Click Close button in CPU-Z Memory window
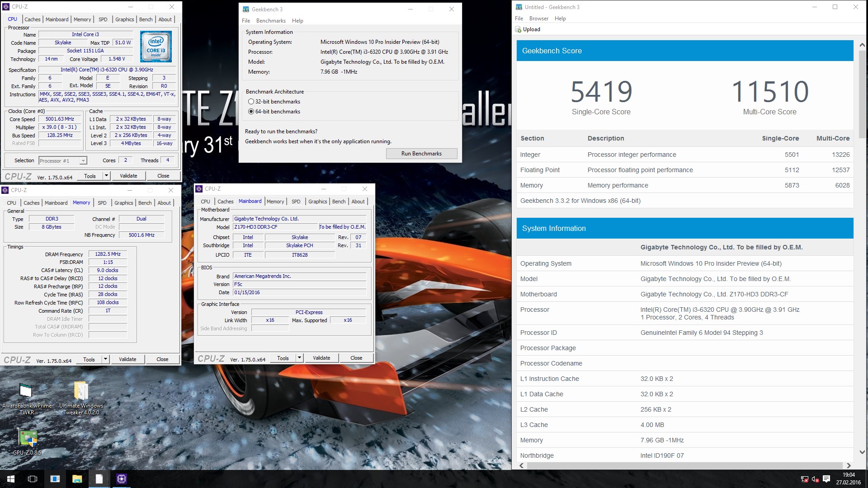This screenshot has width=868, height=488. tap(162, 359)
